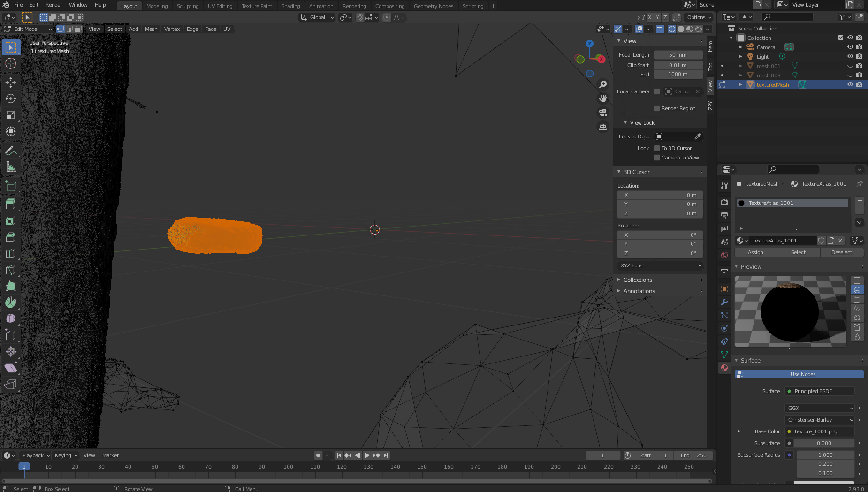Click the pan hand viewport gizmo

tap(603, 98)
